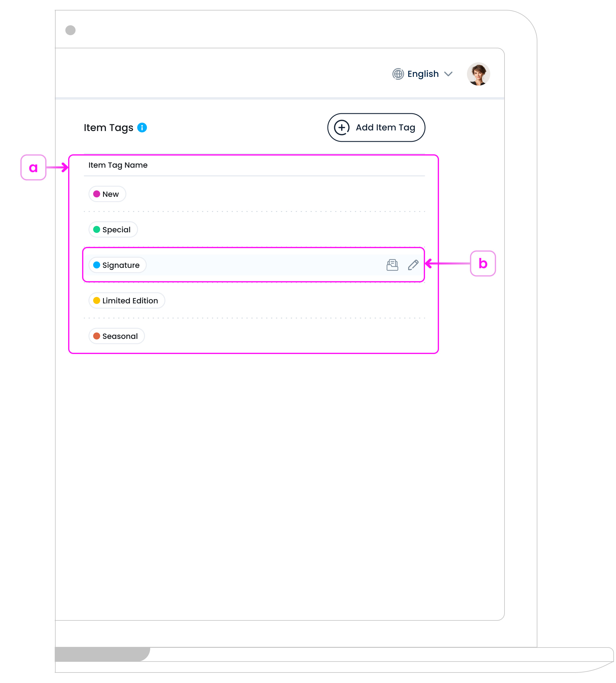
Task: Click the Seasonal tag's orange color dot
Action: [x=96, y=336]
